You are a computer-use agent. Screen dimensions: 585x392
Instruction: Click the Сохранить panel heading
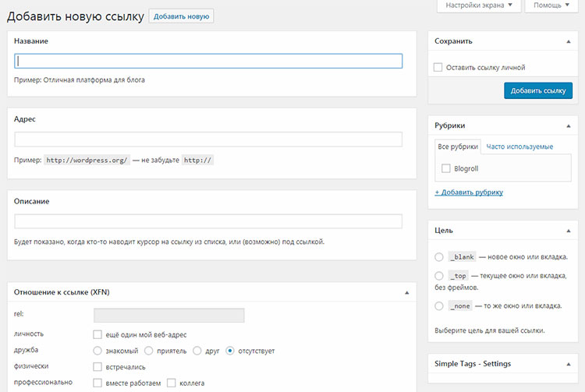(x=453, y=41)
